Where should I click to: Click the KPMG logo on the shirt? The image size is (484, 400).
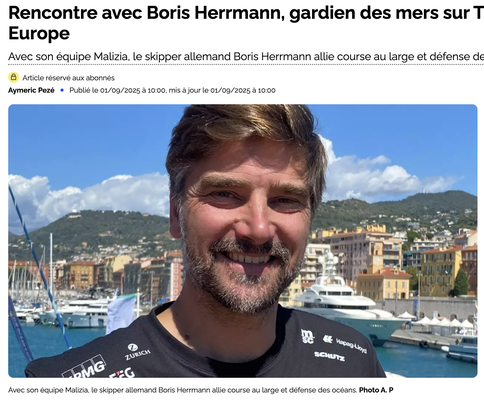click(85, 368)
